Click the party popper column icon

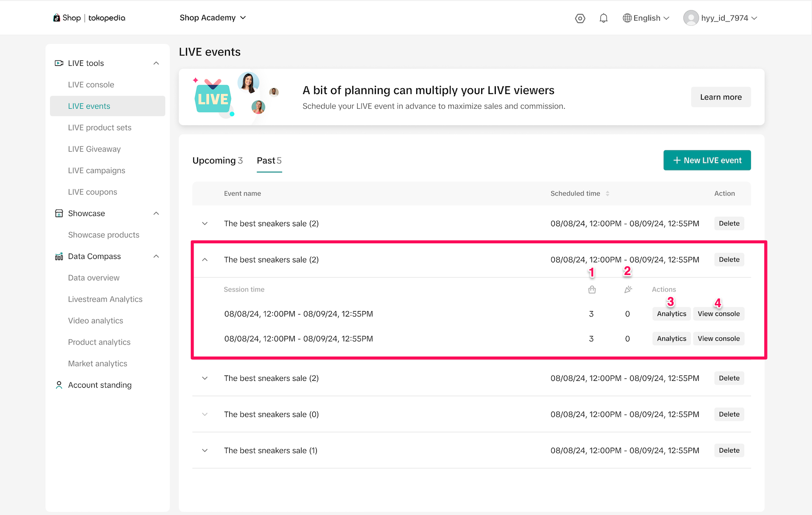coord(628,290)
